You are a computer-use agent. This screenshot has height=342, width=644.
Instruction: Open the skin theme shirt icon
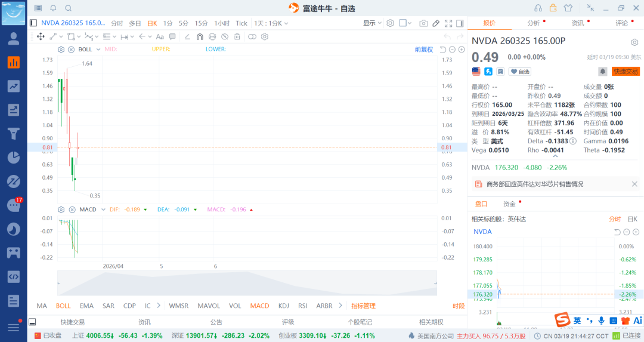pos(568,8)
